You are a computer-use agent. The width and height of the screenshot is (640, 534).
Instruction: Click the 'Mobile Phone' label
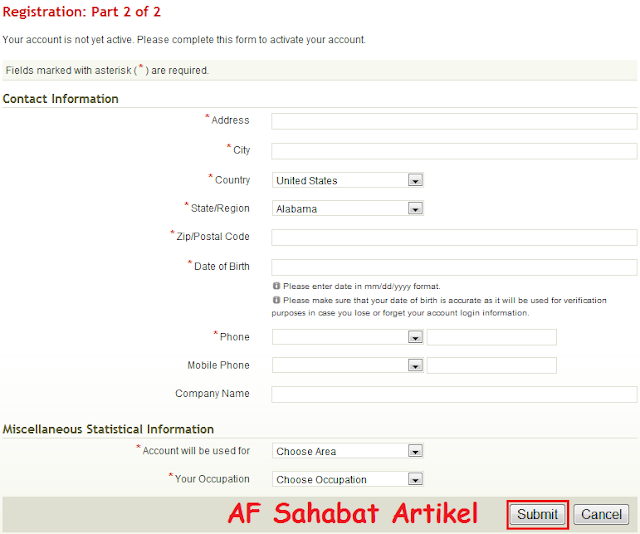pos(218,365)
